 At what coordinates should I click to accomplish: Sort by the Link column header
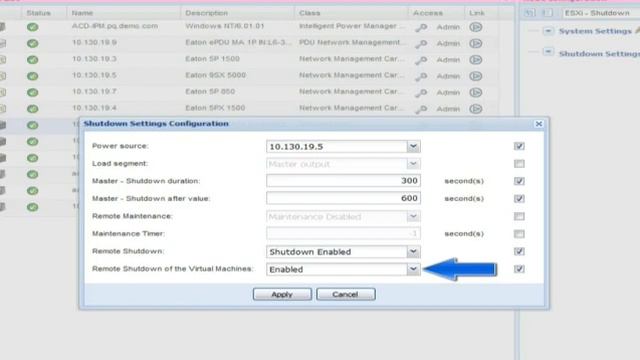477,13
